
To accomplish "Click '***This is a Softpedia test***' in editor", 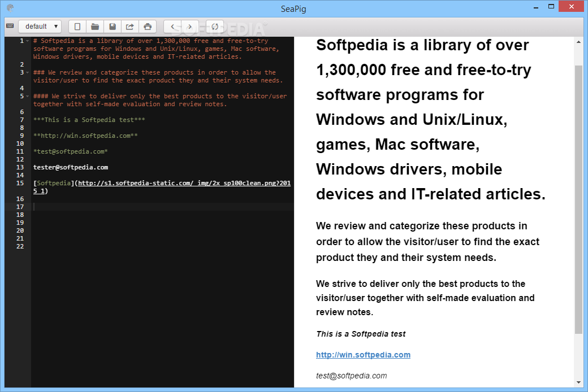I will tap(89, 120).
